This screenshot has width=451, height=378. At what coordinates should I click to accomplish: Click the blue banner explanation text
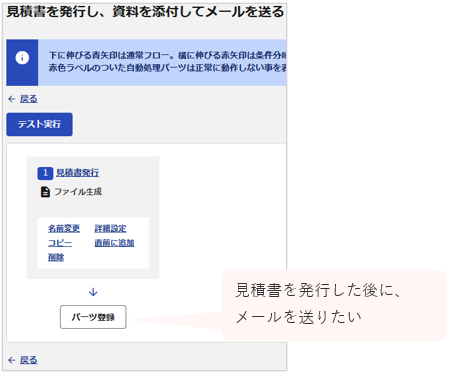point(167,61)
